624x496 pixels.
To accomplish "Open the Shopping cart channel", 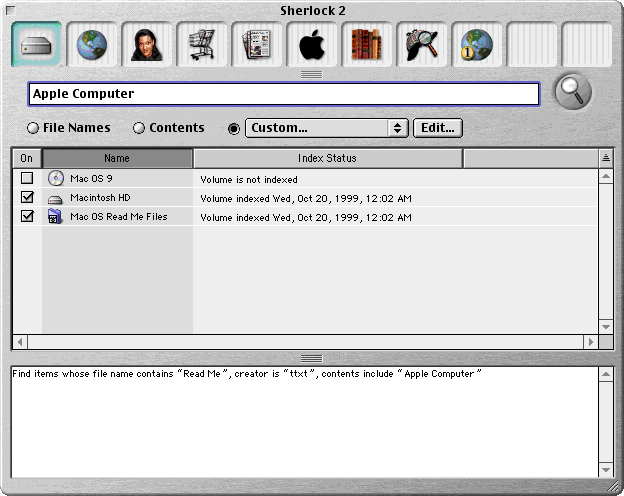I will (x=201, y=44).
